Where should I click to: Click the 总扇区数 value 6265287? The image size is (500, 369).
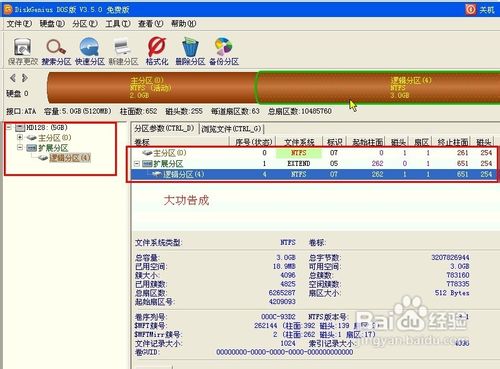282,293
